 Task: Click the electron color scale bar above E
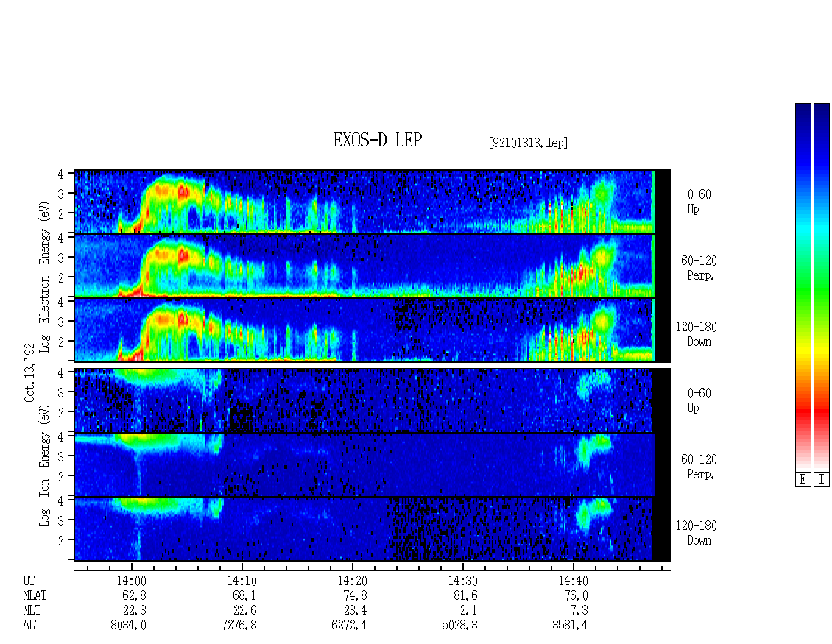click(x=803, y=286)
